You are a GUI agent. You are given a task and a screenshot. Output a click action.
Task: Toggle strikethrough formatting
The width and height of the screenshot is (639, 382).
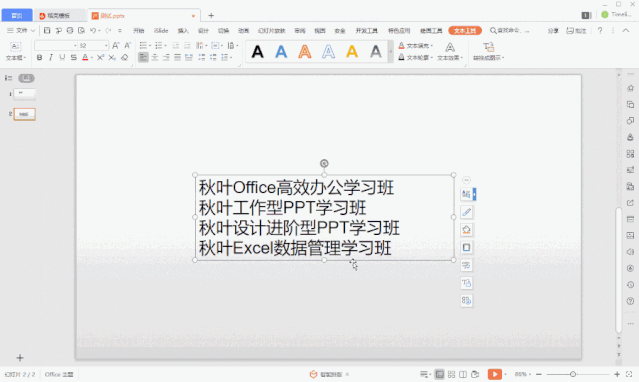point(73,57)
